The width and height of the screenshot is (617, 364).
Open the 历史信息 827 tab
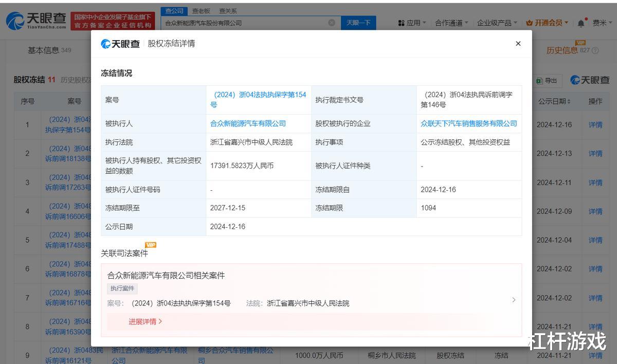point(568,50)
